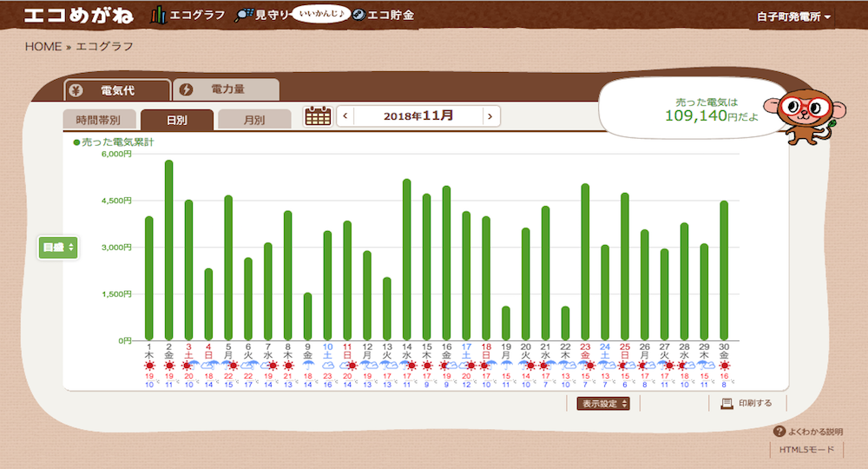Switch to the 電力量 tab

(226, 89)
